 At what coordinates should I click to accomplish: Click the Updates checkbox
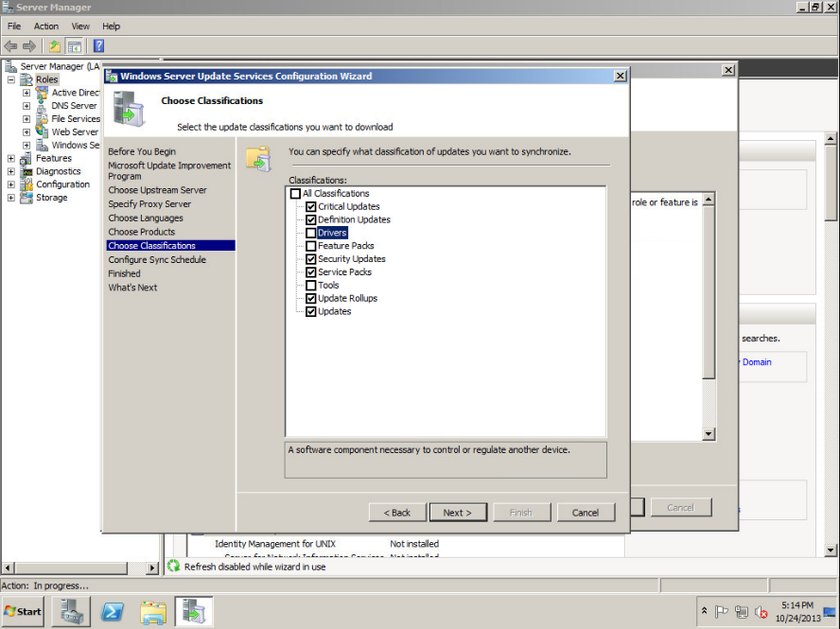[310, 312]
